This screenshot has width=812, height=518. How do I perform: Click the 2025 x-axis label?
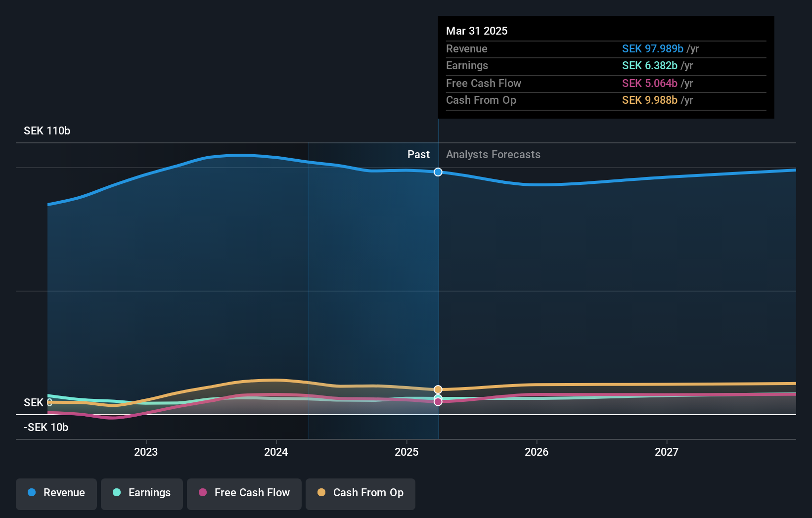(406, 452)
